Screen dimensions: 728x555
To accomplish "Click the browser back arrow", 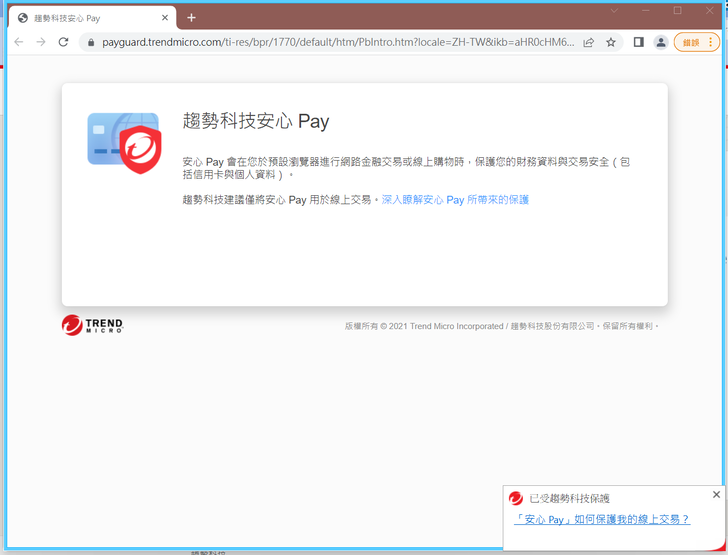I will tap(18, 42).
